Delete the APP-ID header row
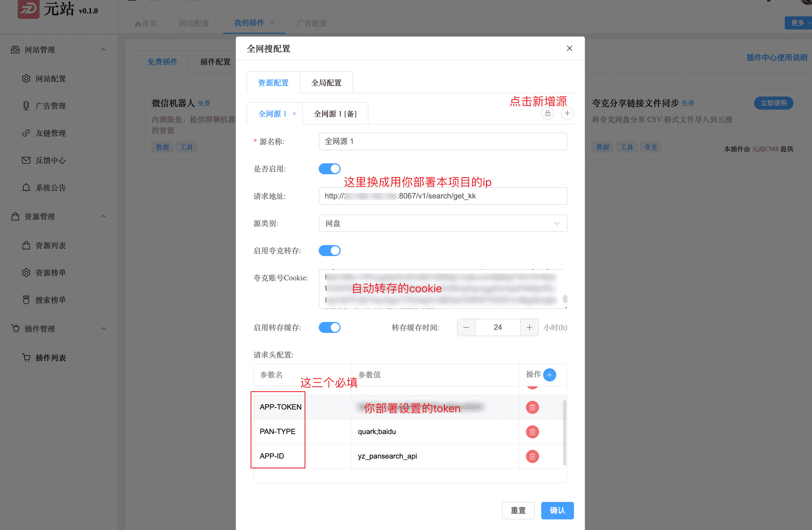The image size is (812, 530). tap(532, 456)
